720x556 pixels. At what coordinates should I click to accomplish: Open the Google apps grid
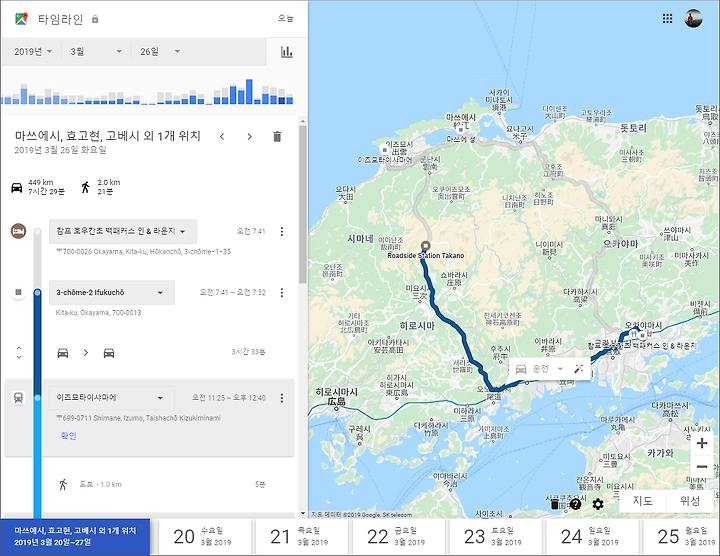pos(667,18)
